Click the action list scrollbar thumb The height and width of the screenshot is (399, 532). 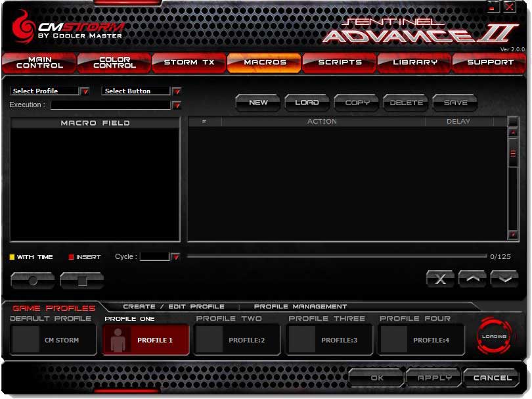pyautogui.click(x=513, y=154)
